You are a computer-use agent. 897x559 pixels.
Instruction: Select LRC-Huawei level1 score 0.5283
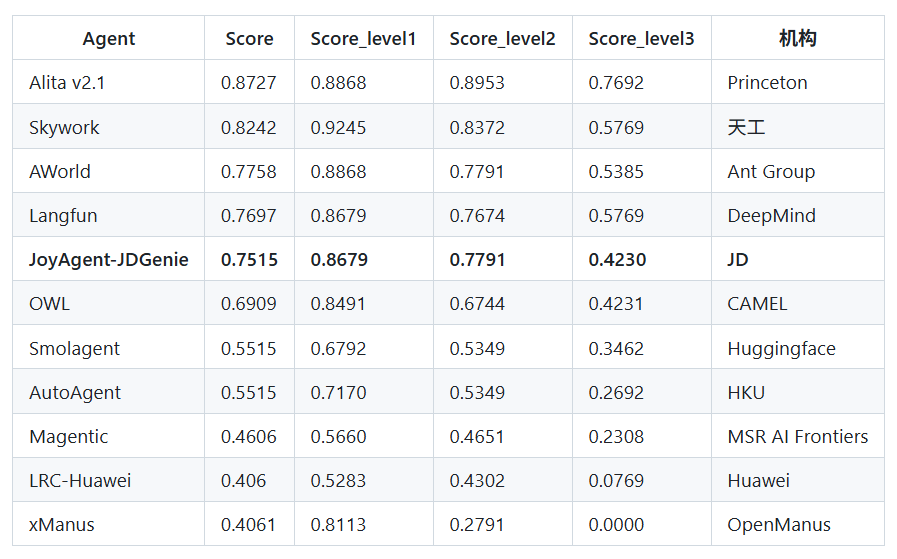(364, 479)
